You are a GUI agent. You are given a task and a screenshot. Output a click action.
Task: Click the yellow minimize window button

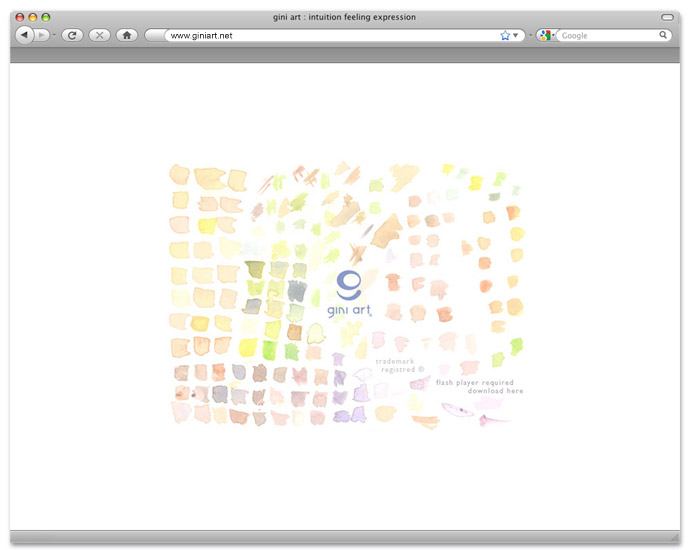32,17
